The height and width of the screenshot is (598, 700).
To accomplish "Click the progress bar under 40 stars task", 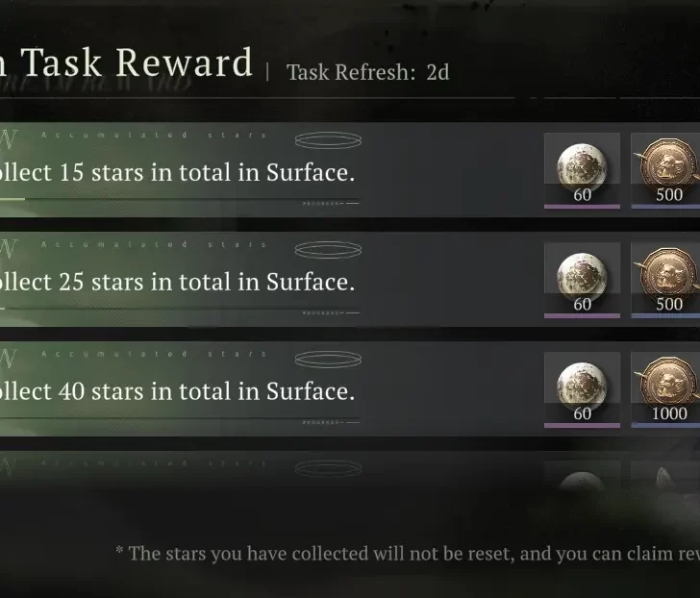I will coord(173,420).
